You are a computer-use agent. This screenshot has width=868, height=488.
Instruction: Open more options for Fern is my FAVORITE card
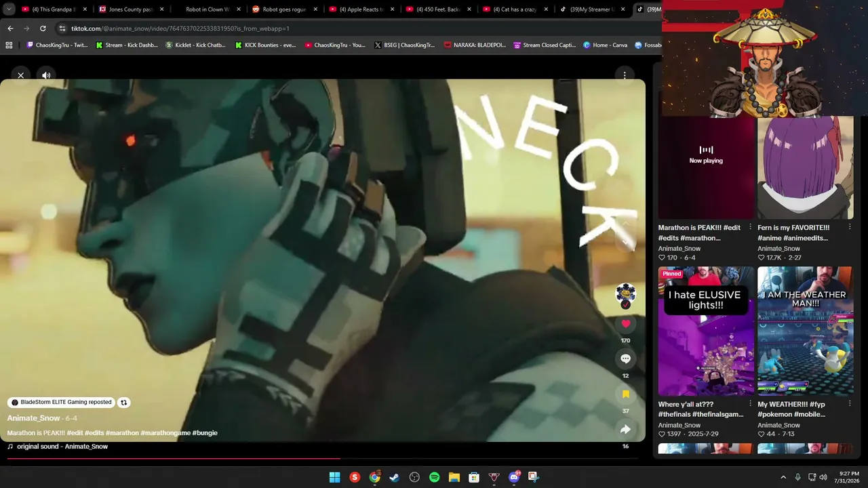(850, 227)
